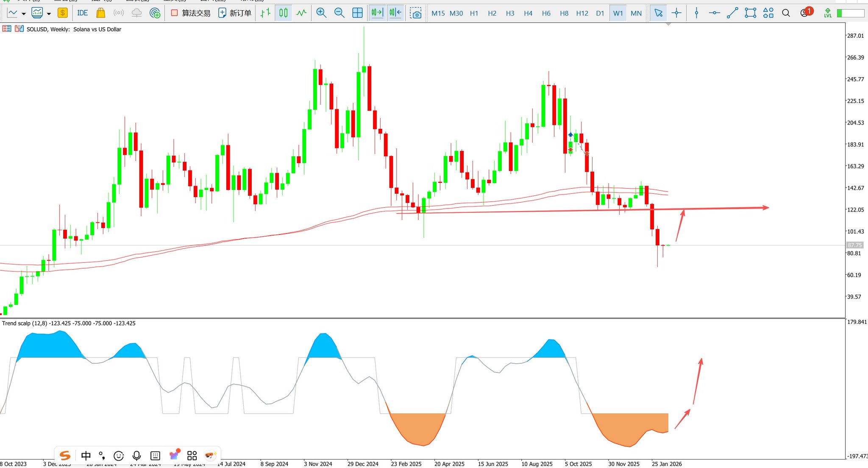Toggle chart shift from right edge
The width and height of the screenshot is (868, 468).
click(x=395, y=13)
